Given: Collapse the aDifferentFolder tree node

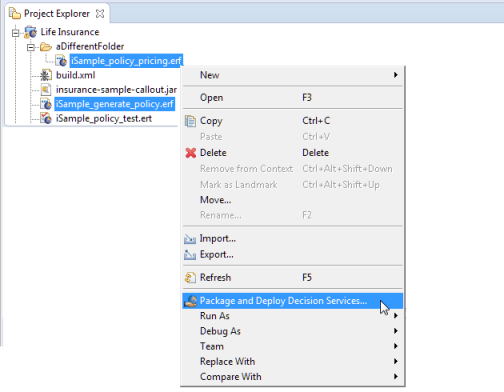Looking at the screenshot, I should pos(31,47).
